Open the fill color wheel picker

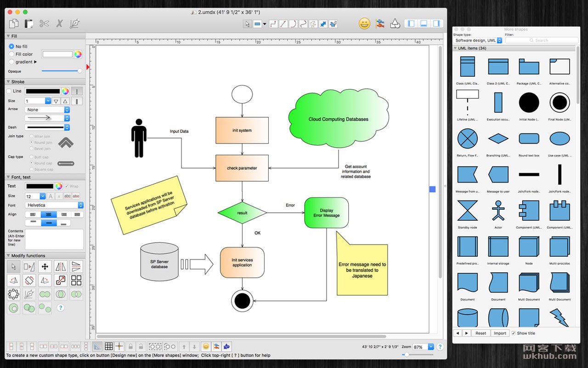point(78,54)
